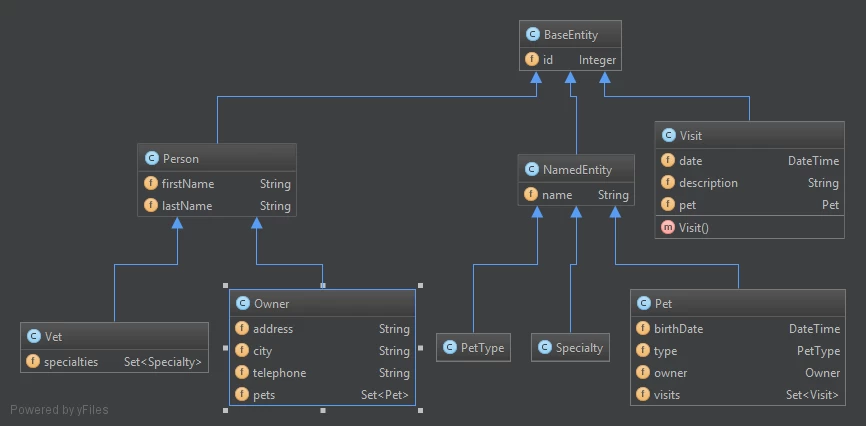Click the class icon next to BaseEntity
Screen dimensions: 866x426
(x=532, y=35)
